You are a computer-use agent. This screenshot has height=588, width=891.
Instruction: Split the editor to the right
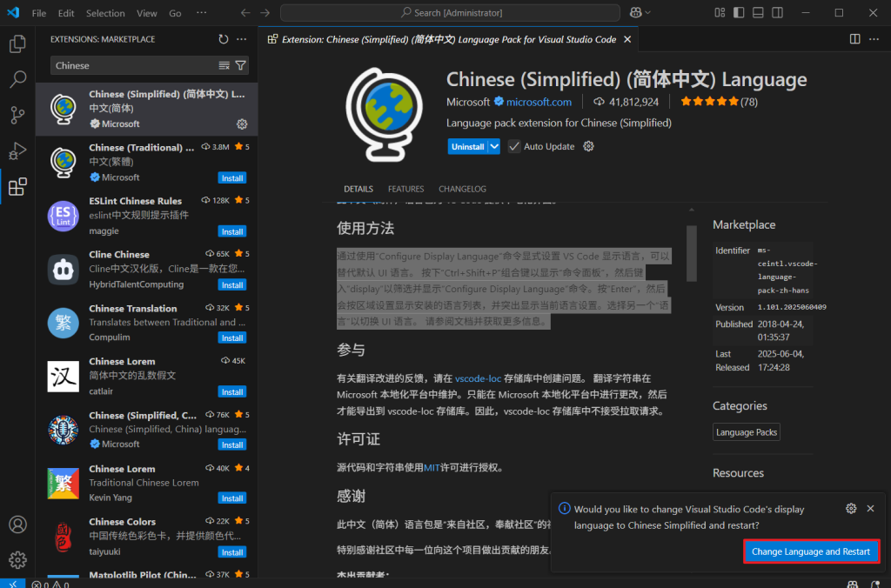854,39
